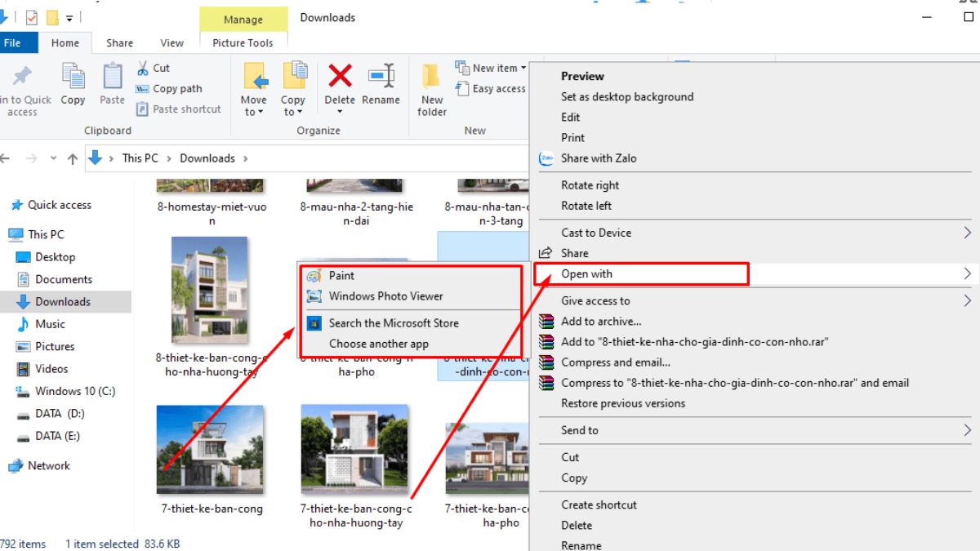Click Edit in context menu
The image size is (980, 551).
(571, 118)
